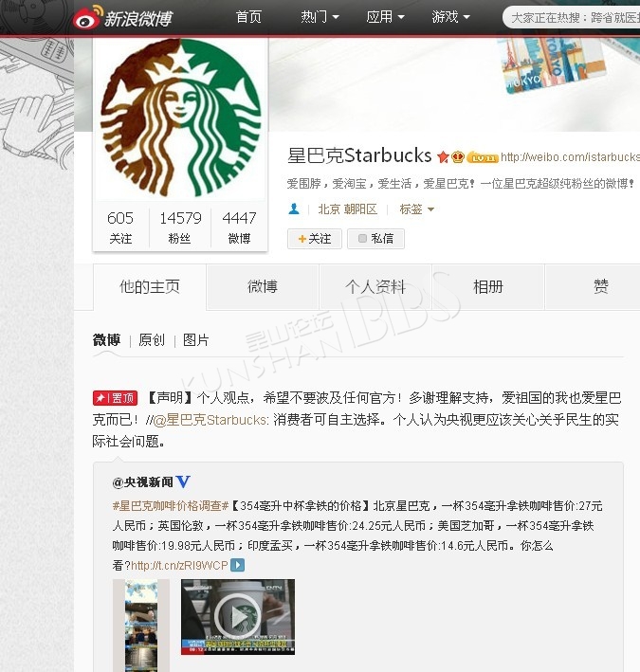Expand the 热门 dropdown menu

tap(320, 17)
